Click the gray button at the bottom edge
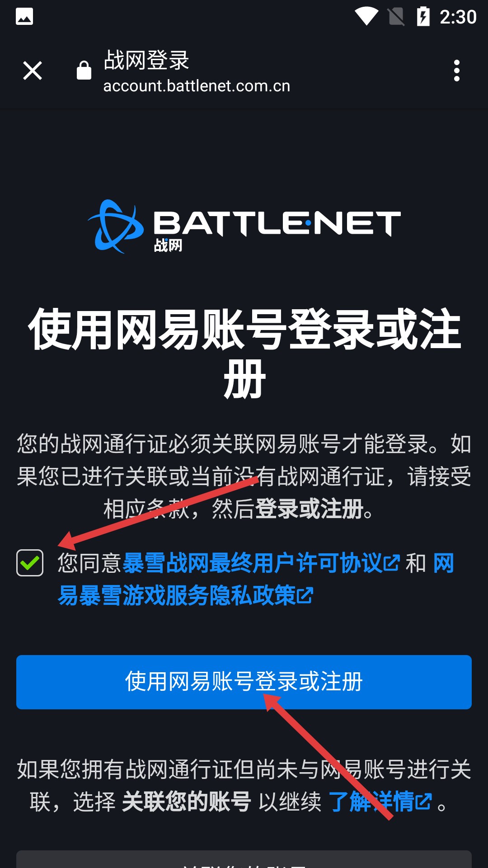 point(244,859)
